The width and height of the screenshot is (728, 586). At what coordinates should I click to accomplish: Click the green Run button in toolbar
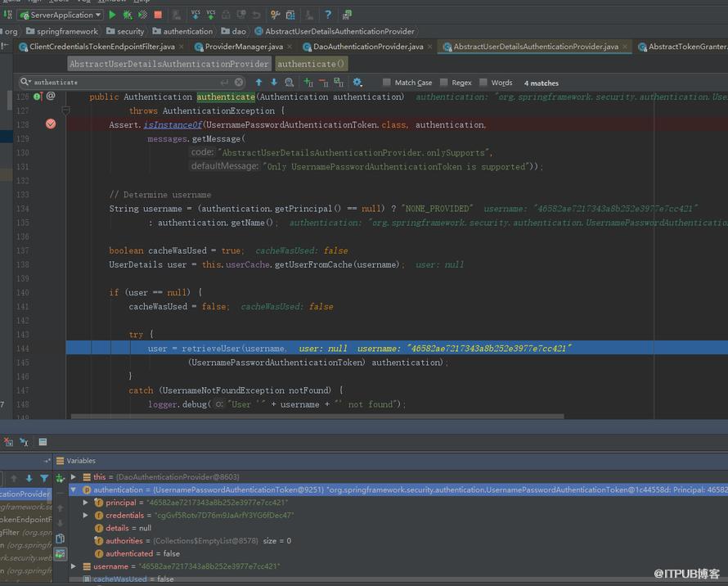112,15
